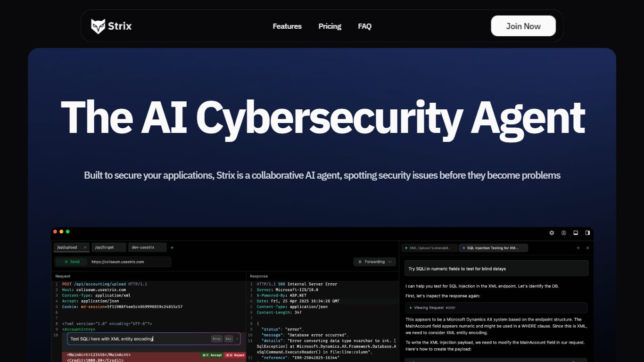Close the AI chat panel with the X icon
The width and height of the screenshot is (644, 362).
(587, 248)
